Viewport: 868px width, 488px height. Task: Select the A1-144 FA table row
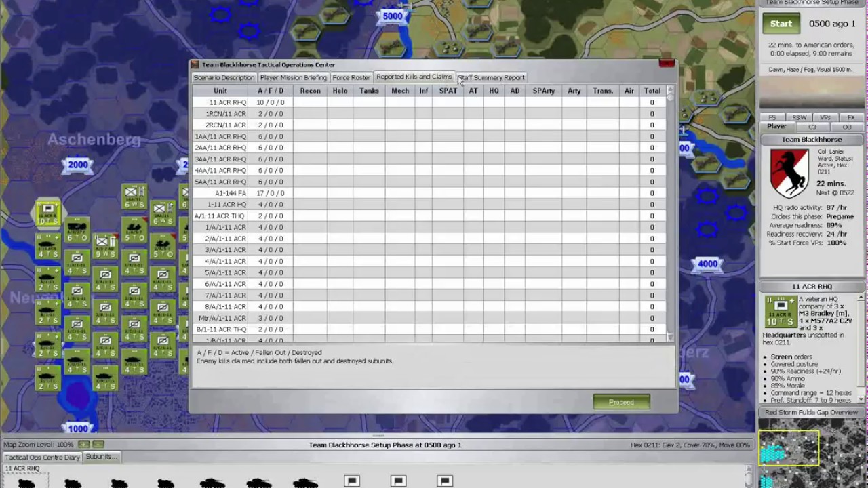coord(429,193)
